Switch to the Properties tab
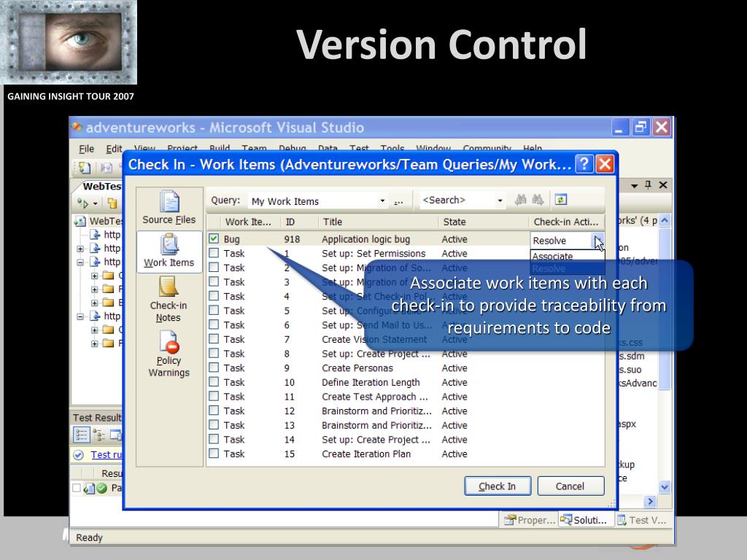The height and width of the screenshot is (560, 747). (x=530, y=520)
